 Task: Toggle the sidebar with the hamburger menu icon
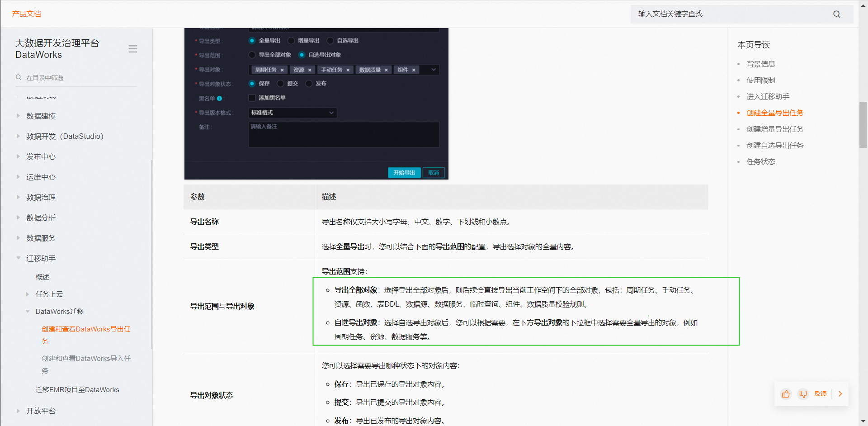point(132,49)
